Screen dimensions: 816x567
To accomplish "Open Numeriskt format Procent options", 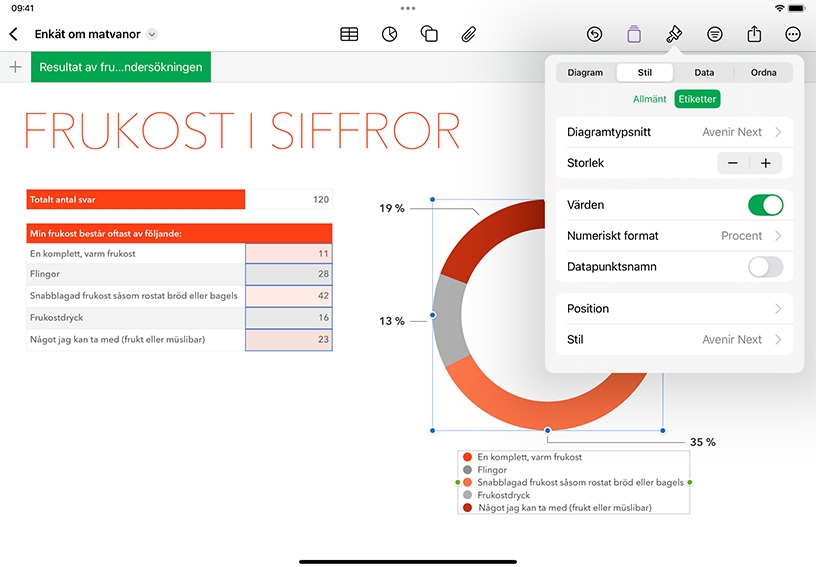I will click(674, 236).
